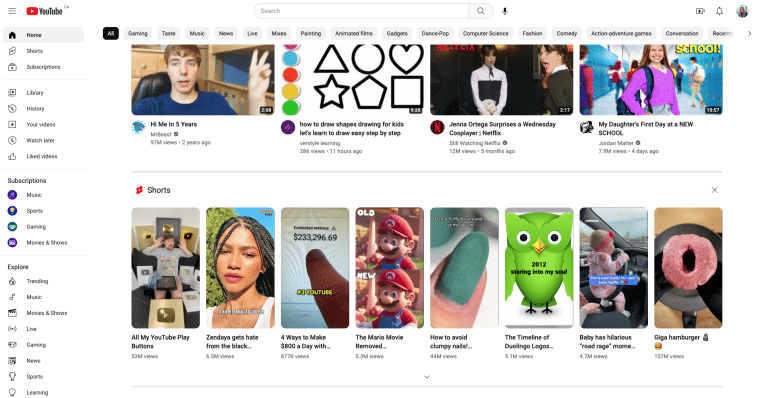Open Music channel under Subscriptions

coord(43,195)
